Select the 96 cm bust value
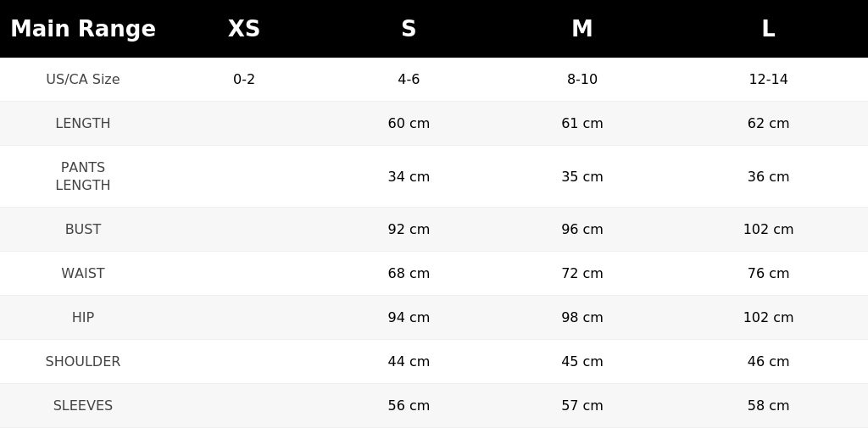The width and height of the screenshot is (868, 428). [x=581, y=229]
